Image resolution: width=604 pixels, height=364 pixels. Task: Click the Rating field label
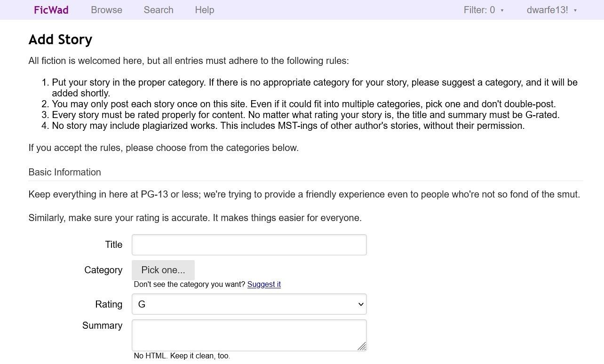click(x=109, y=304)
